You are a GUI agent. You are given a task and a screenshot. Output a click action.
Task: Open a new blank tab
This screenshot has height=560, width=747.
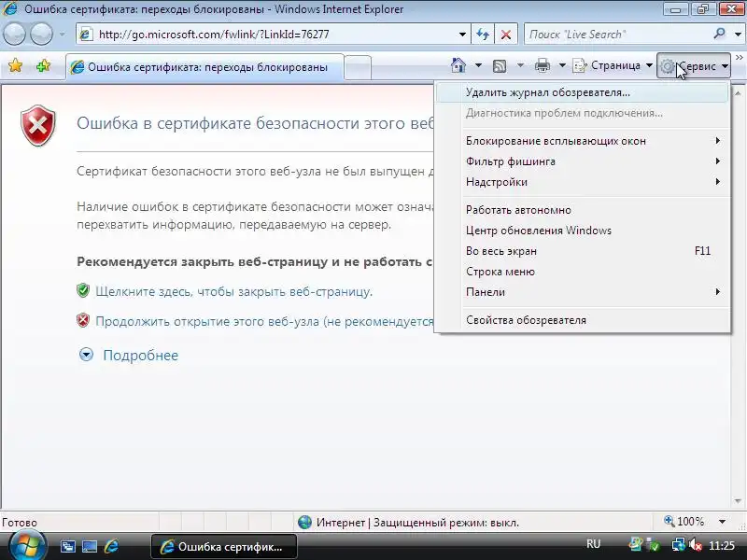358,67
